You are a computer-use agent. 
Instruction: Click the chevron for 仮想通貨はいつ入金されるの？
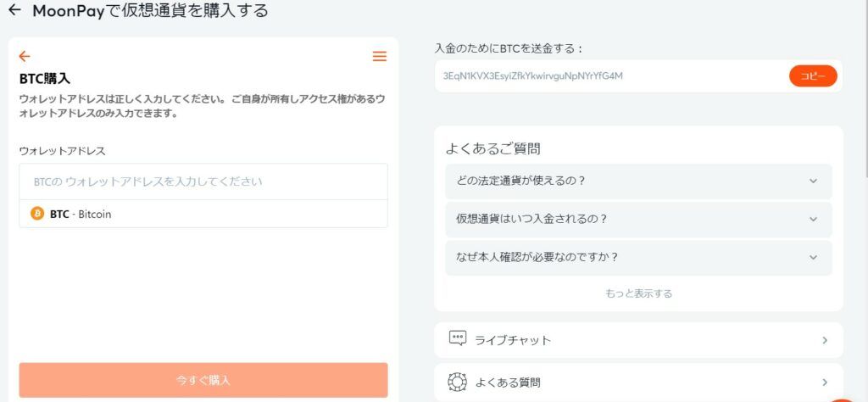pyautogui.click(x=813, y=220)
